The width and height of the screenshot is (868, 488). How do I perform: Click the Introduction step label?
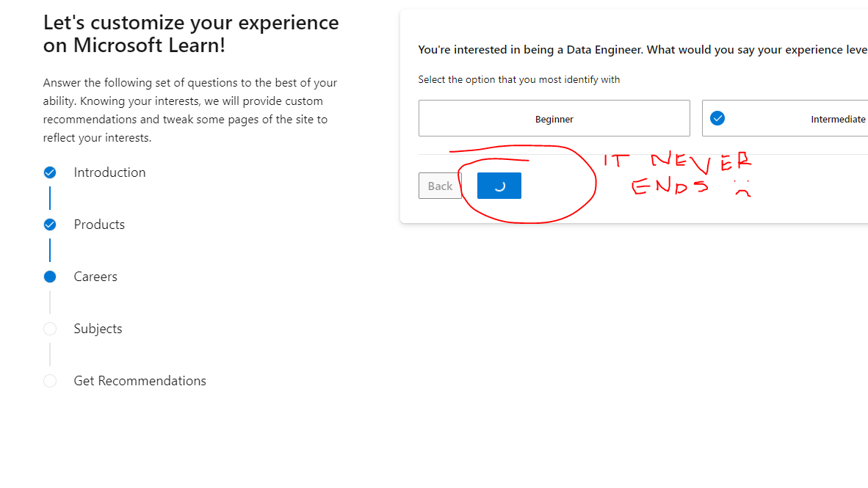pos(109,172)
